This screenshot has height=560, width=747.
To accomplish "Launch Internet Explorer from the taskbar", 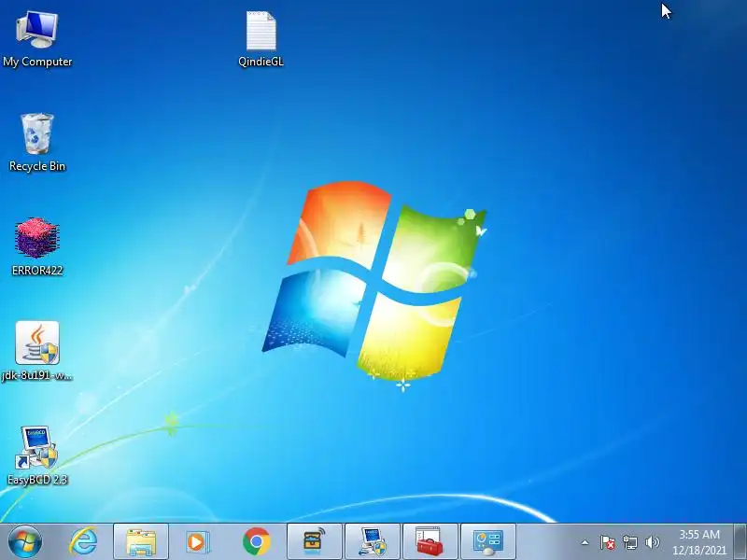I will point(83,542).
